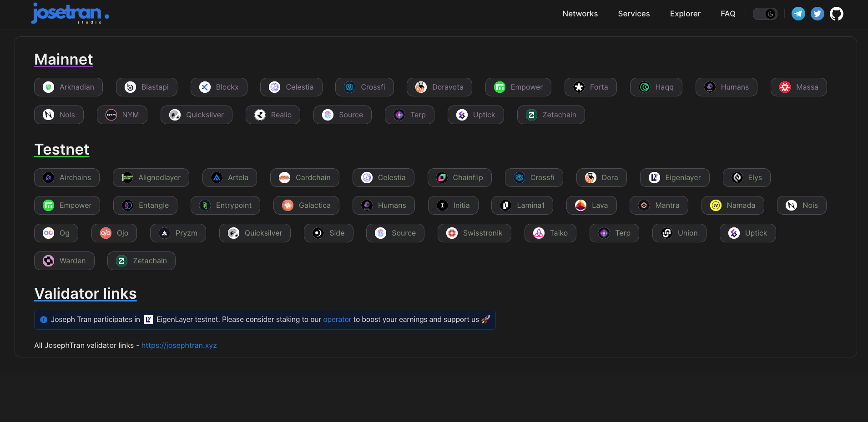Screen dimensions: 868x422
Task: Open Doravota mainnet network
Action: pyautogui.click(x=439, y=87)
